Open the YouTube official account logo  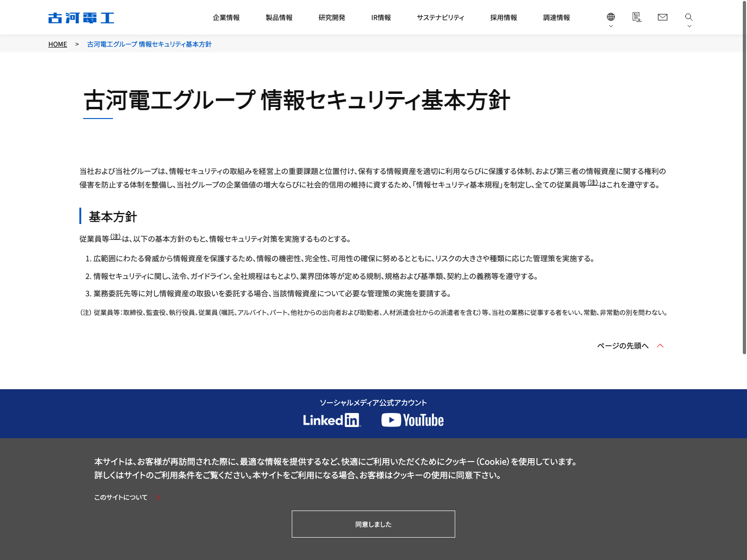click(x=412, y=420)
